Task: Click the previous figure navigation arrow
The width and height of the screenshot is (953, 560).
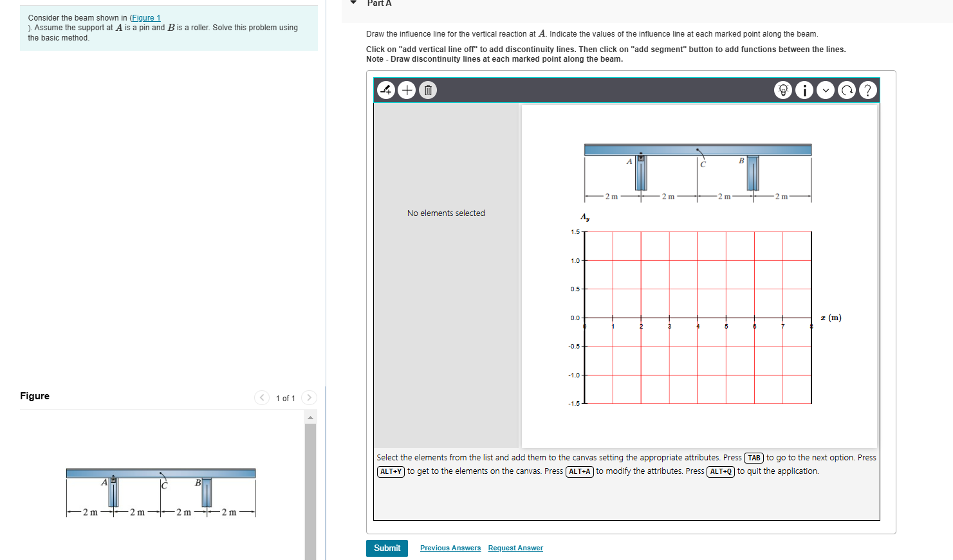Action: coord(261,397)
